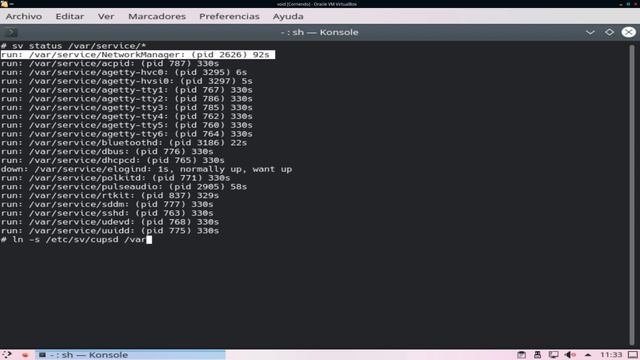Click the highlighted NetworkManager status line
The height and width of the screenshot is (360, 640).
point(138,55)
